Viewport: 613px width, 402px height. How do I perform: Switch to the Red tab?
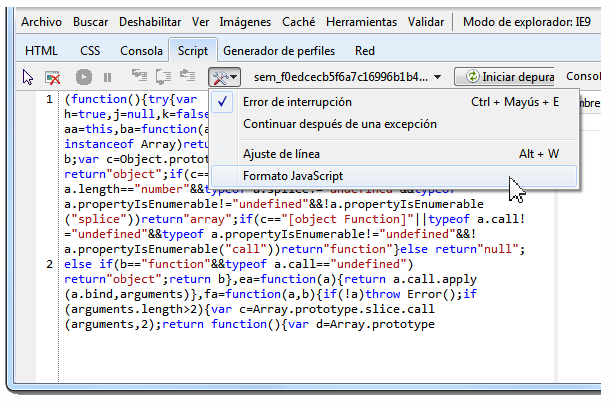click(x=365, y=51)
